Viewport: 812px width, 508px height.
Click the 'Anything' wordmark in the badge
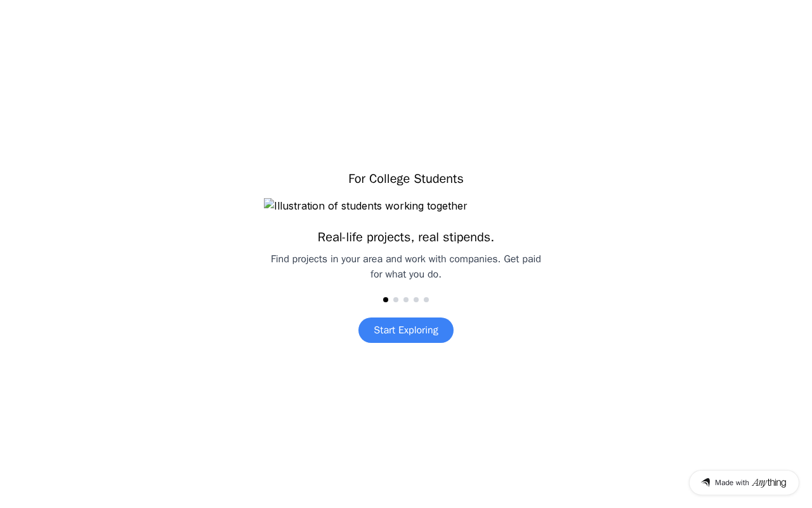[769, 483]
